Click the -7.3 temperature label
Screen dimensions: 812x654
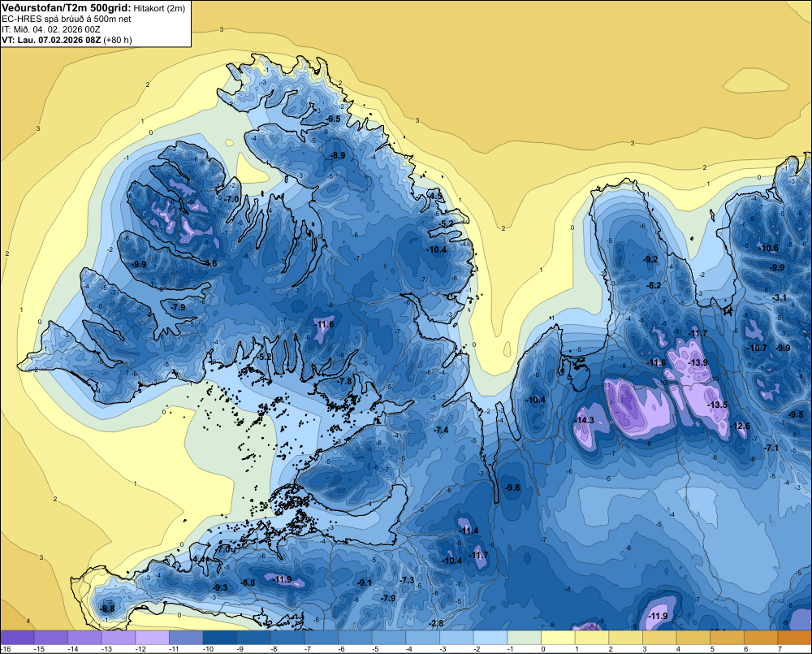pyautogui.click(x=408, y=580)
